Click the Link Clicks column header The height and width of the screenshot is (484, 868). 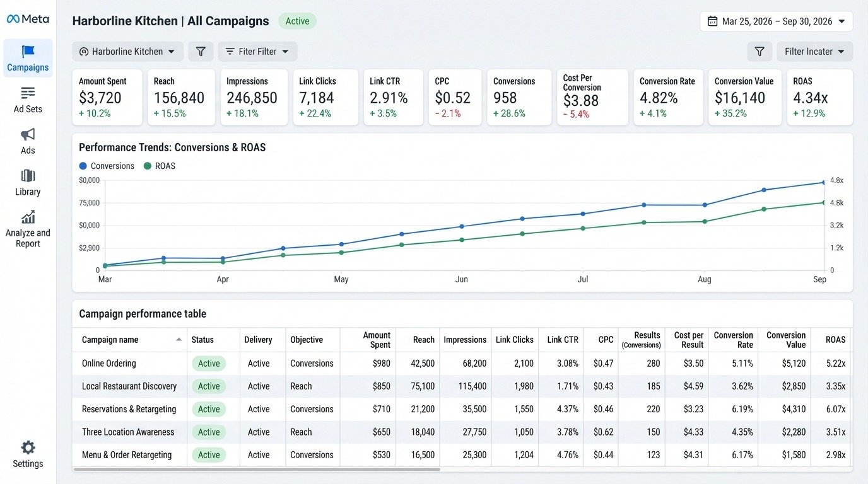pos(515,340)
